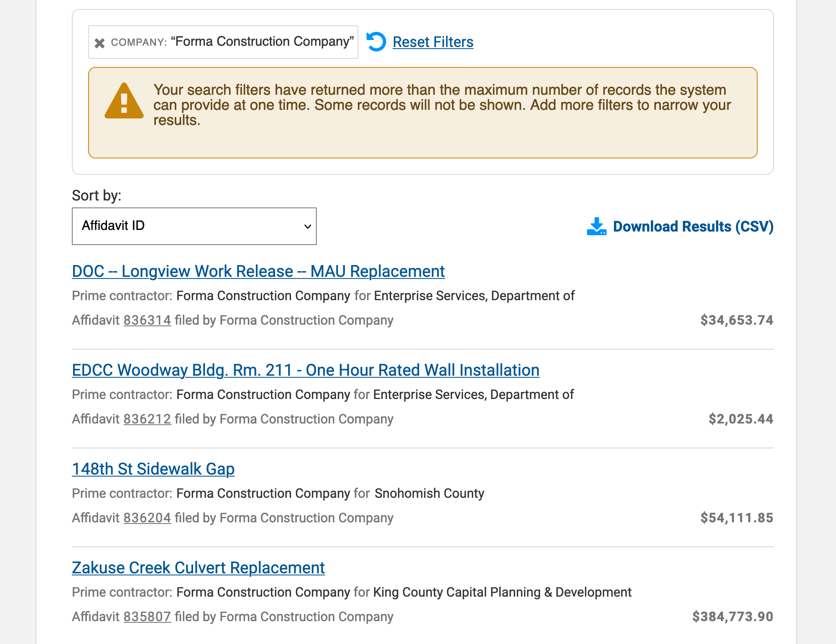Image resolution: width=836 pixels, height=644 pixels.
Task: Click the $384,773.90 amount
Action: pos(733,617)
